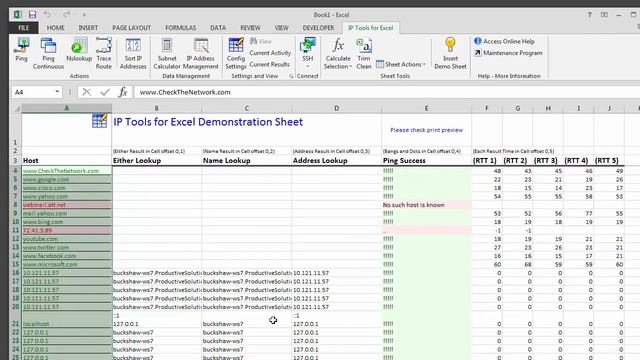The height and width of the screenshot is (360, 640).
Task: Switch to the HOME tab
Action: click(56, 28)
